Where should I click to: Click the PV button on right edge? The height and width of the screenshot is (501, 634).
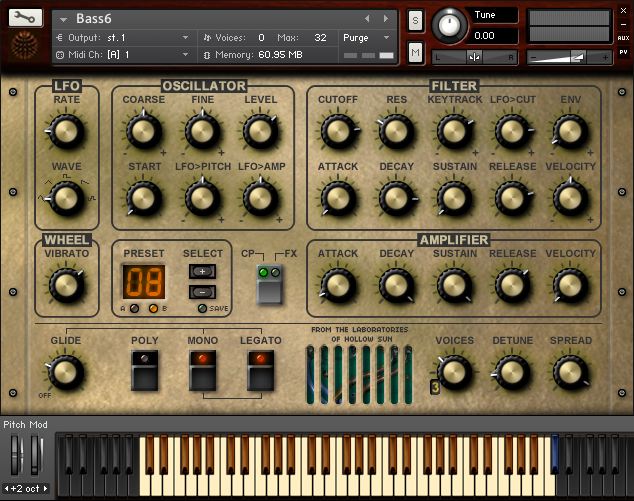624,51
